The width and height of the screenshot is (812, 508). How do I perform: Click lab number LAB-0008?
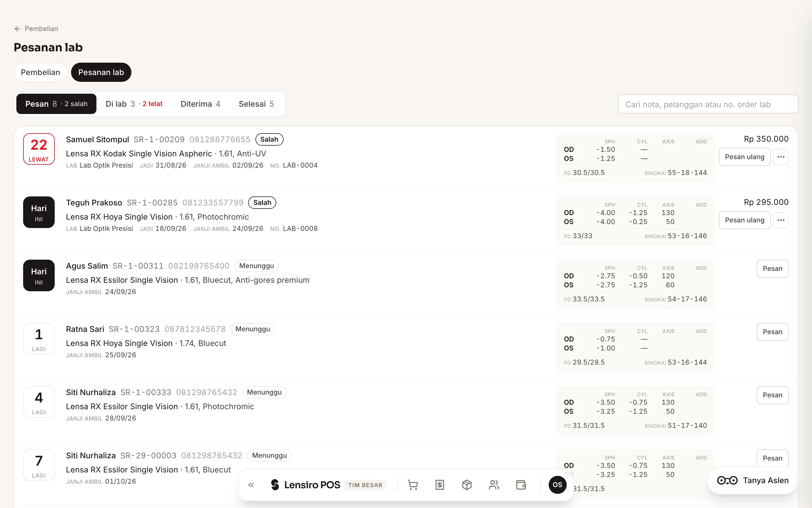click(300, 229)
